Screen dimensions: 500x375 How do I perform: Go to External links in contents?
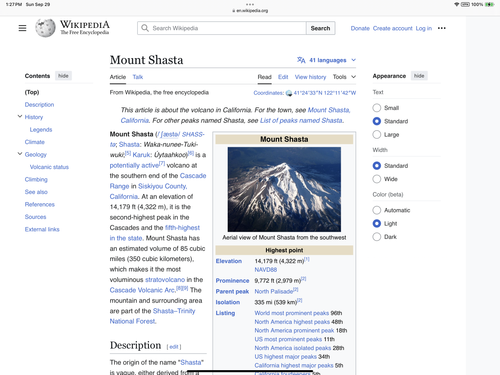point(42,229)
